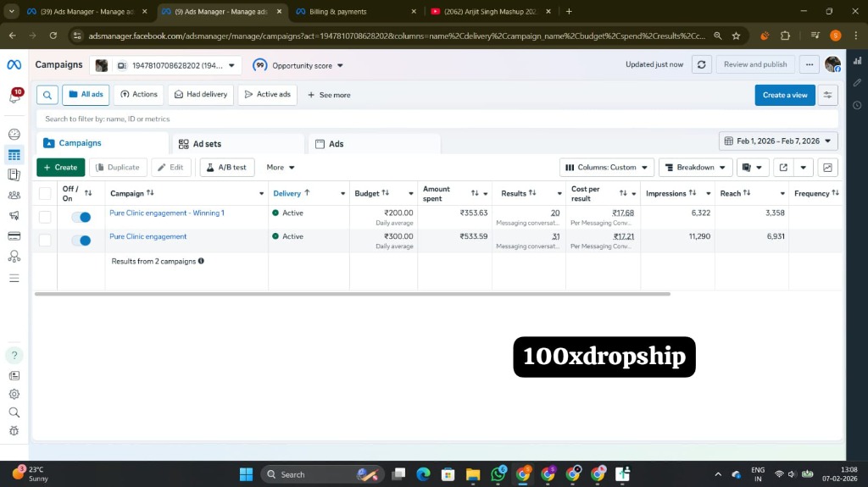
Task: Sort by Results column header
Action: tap(518, 193)
